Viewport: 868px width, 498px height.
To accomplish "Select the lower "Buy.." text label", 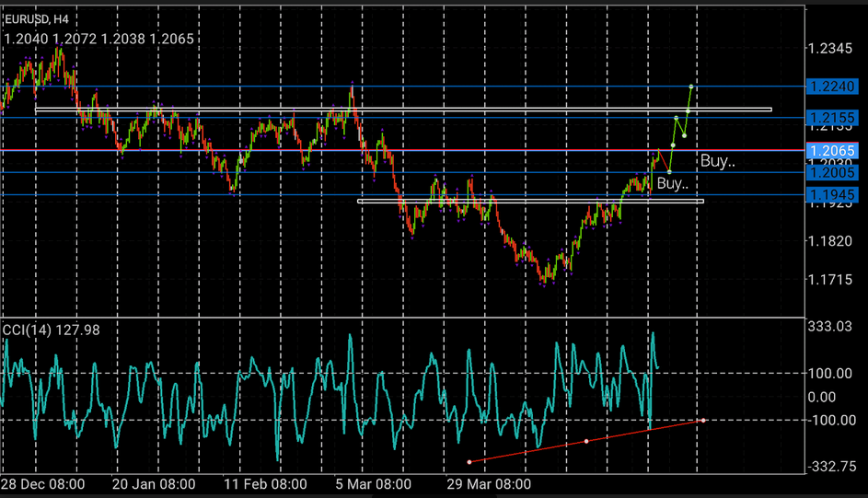I will tap(672, 183).
